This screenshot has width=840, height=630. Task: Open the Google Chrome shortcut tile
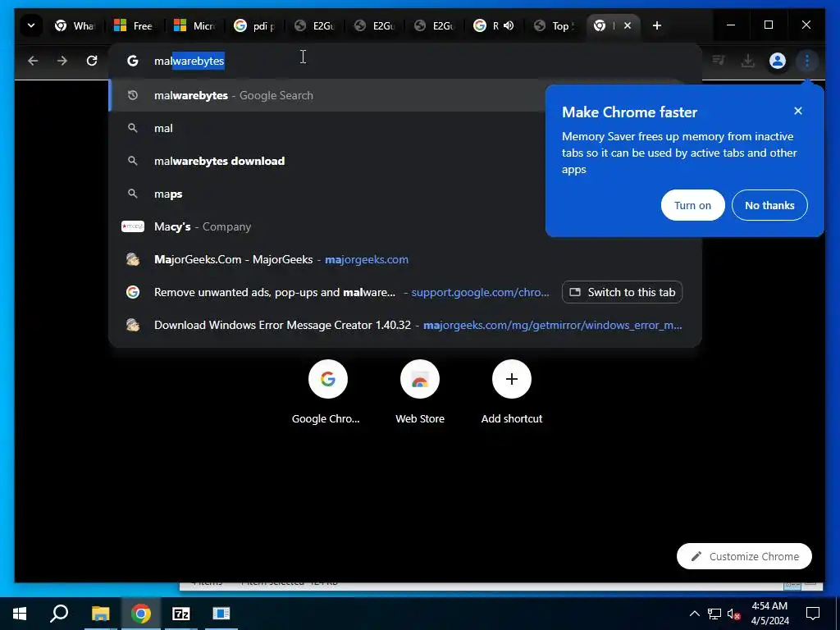pos(327,392)
